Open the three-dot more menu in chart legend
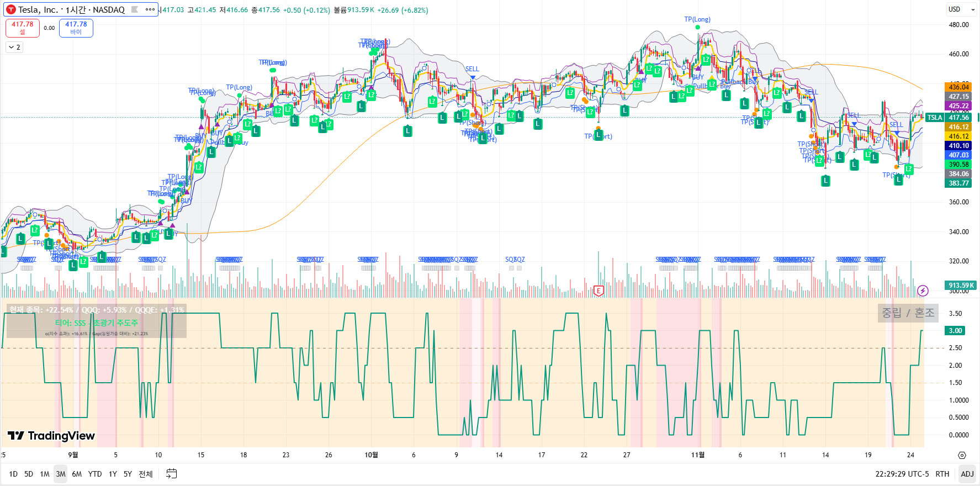 [x=150, y=10]
